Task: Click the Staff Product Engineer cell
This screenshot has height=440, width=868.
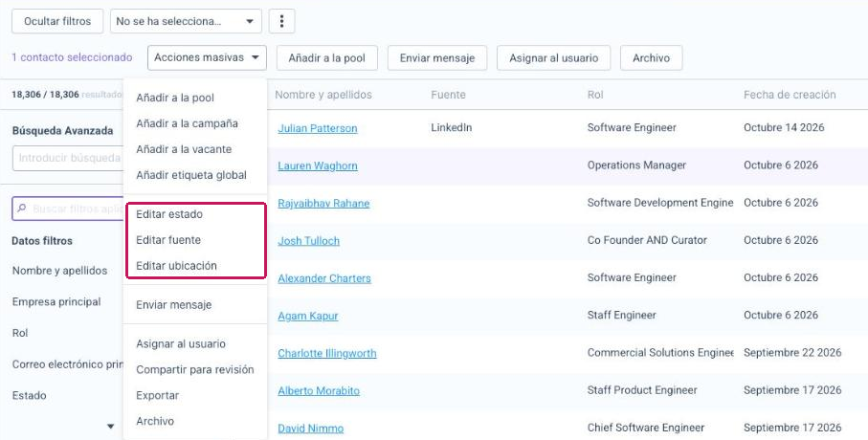Action: pos(642,390)
